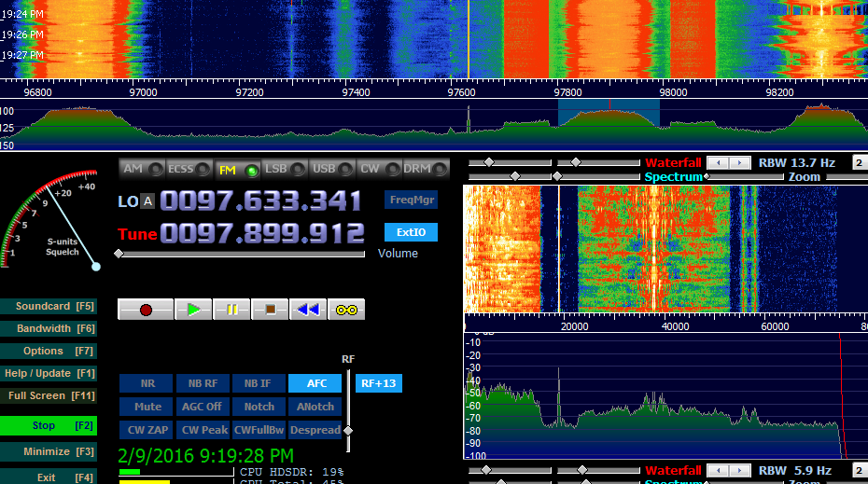Click the RBW 13.7 Hz left arrow

tap(717, 162)
